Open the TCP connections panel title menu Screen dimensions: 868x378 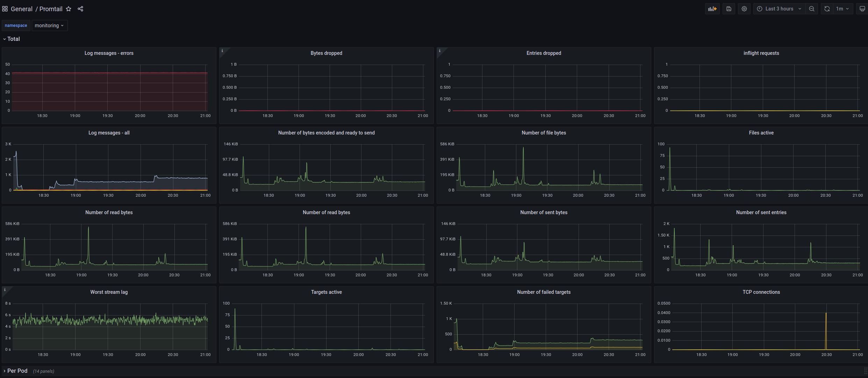(x=761, y=292)
